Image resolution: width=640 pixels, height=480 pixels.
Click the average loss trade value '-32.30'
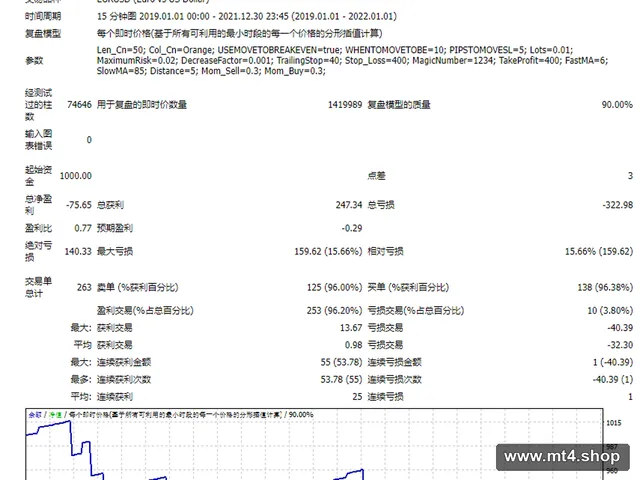620,344
